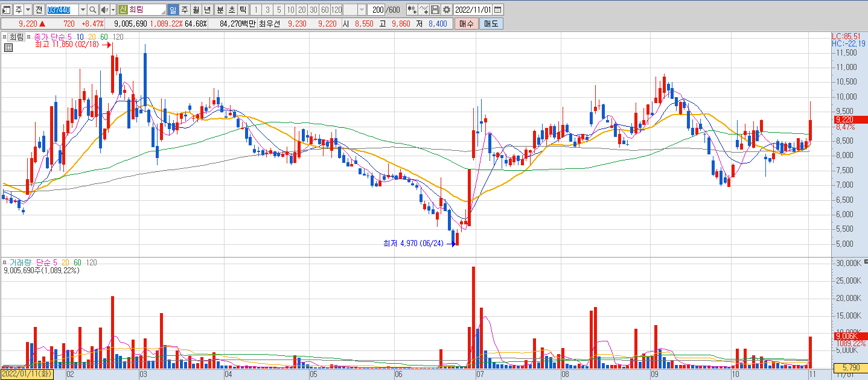Click the orange 20 MA color label

click(x=92, y=37)
